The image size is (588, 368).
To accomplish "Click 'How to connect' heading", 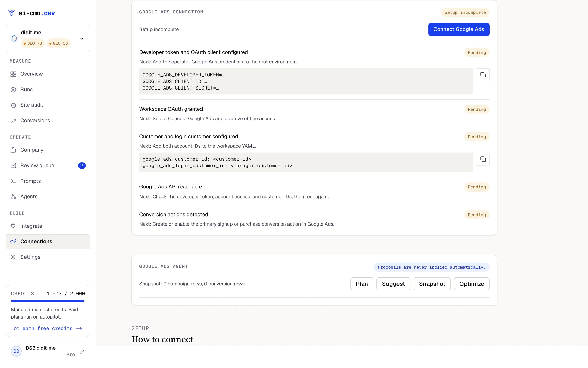I will coord(162,339).
